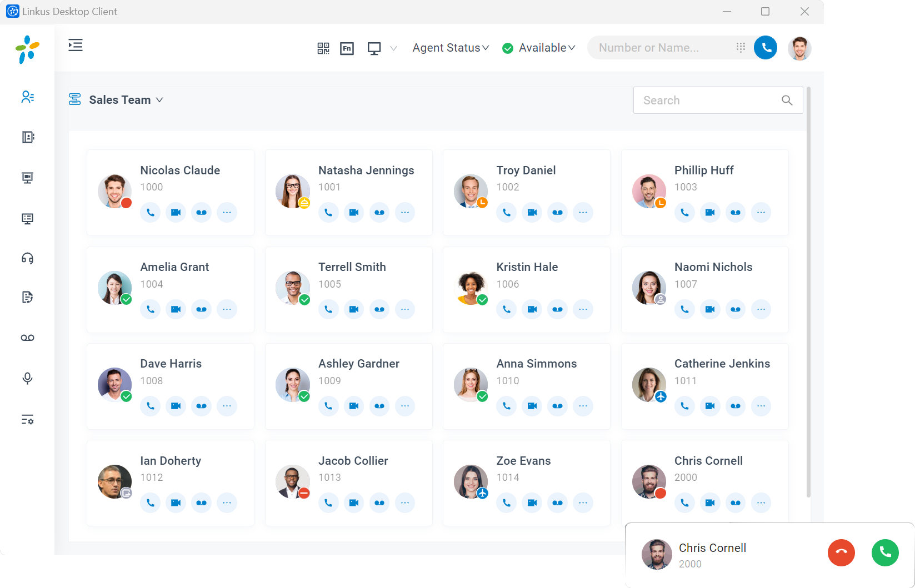Image resolution: width=915 pixels, height=588 pixels.
Task: Click the Fn function keys icon
Action: point(347,48)
